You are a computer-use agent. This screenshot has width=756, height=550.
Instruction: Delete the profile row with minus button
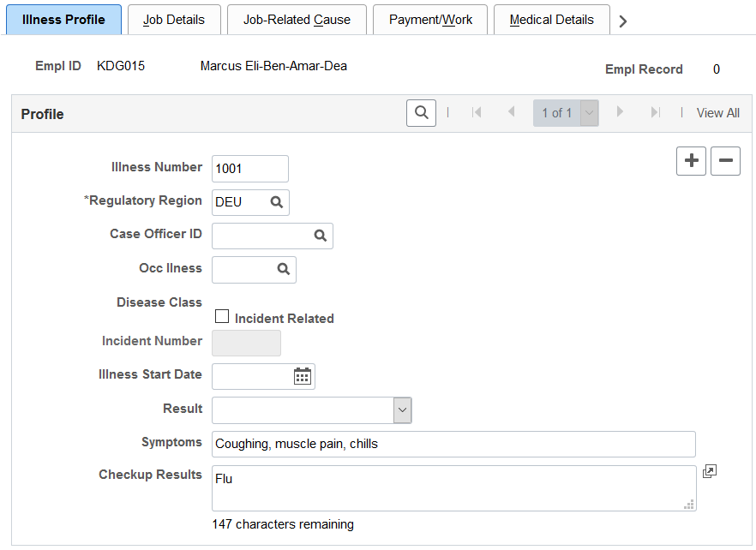pos(725,161)
